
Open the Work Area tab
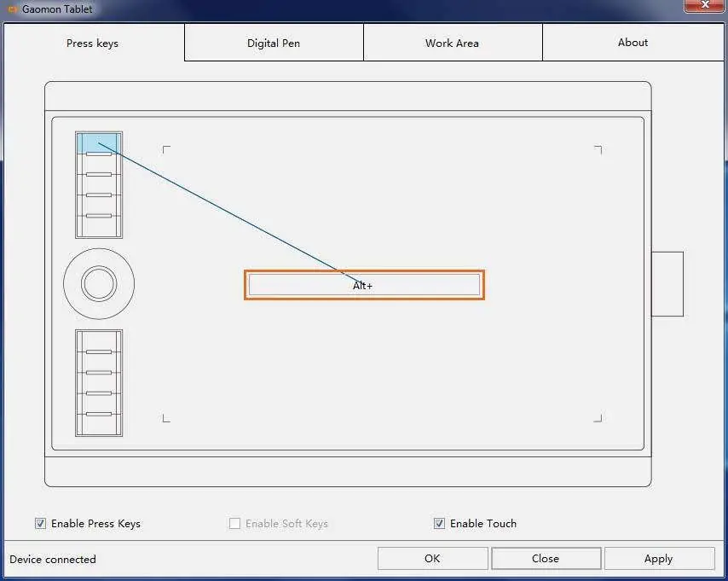point(452,44)
